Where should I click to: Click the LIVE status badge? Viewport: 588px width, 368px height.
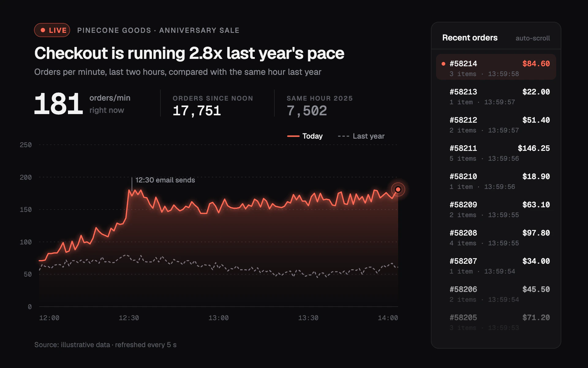tap(52, 30)
